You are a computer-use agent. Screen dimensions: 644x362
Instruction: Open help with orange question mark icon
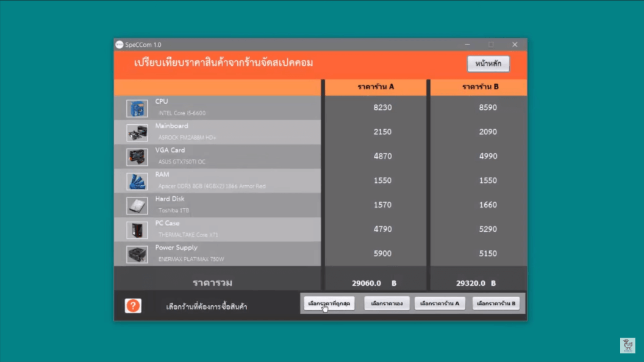pyautogui.click(x=133, y=306)
